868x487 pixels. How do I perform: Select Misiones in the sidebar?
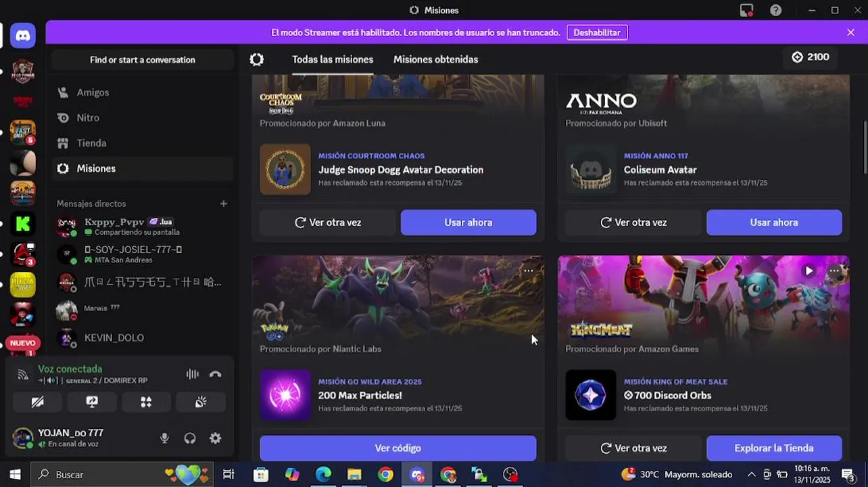[143, 168]
